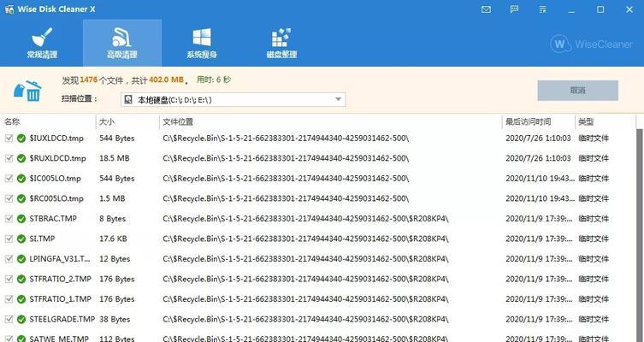Click the 1.5 MB size cell

112,198
